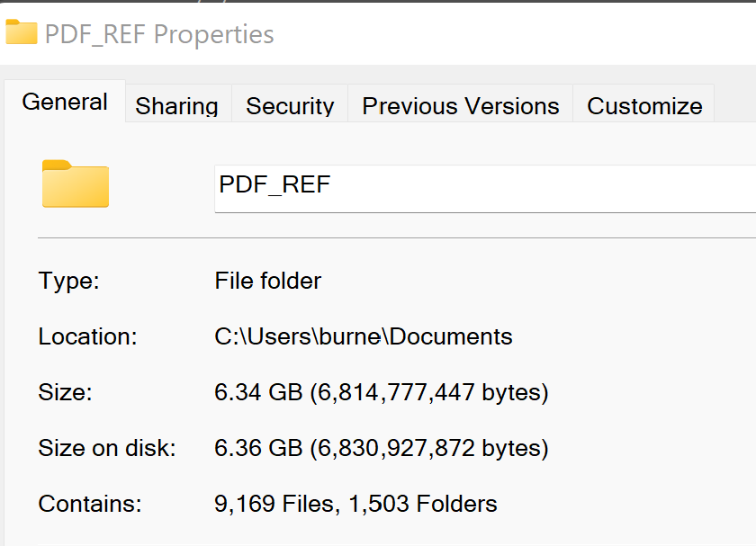This screenshot has height=546, width=756.
Task: Click the small folder icon in title bar
Action: 21,33
